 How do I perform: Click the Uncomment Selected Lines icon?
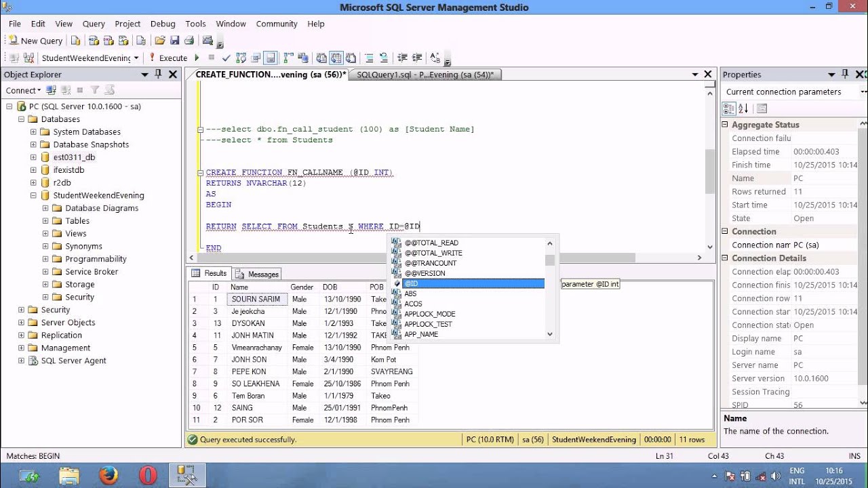[x=384, y=58]
